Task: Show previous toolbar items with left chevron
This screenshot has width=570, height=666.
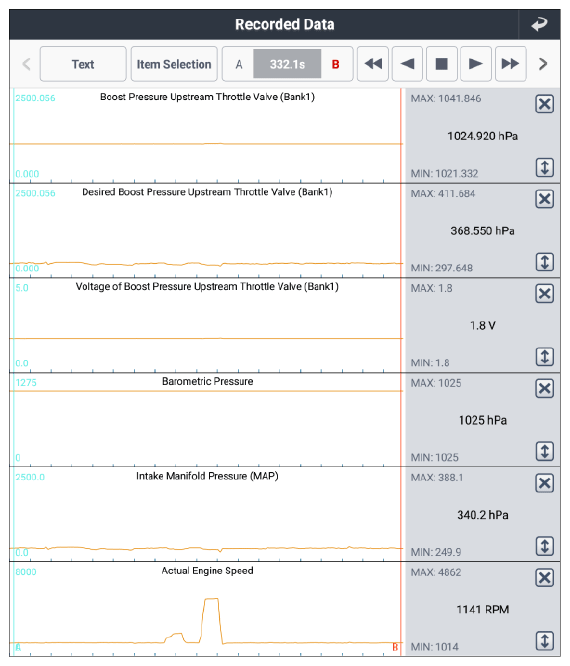Action: 26,64
